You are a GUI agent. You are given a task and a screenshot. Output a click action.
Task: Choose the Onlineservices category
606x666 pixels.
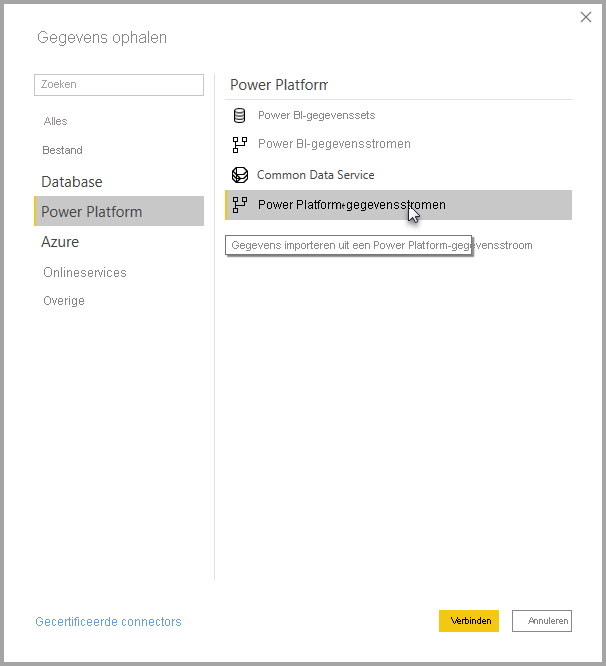[85, 272]
